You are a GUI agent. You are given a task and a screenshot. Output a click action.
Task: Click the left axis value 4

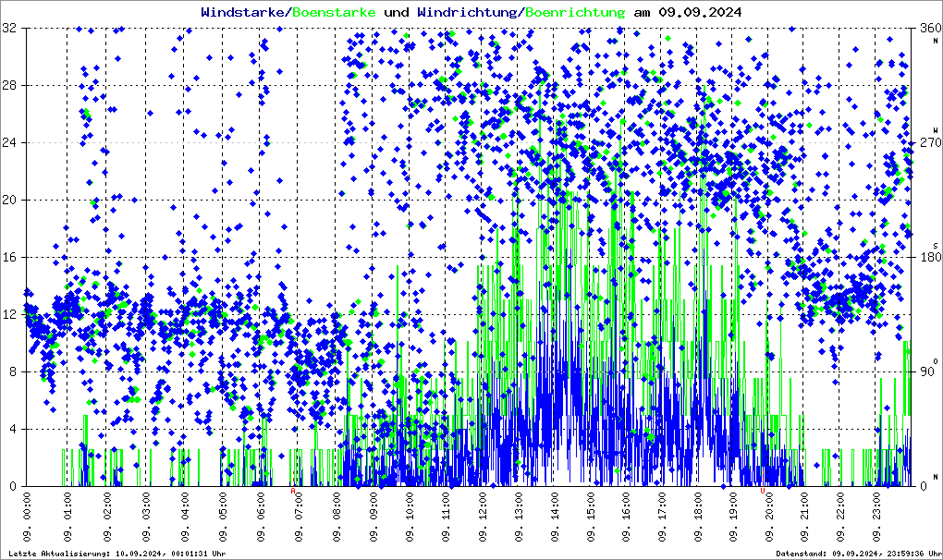14,430
